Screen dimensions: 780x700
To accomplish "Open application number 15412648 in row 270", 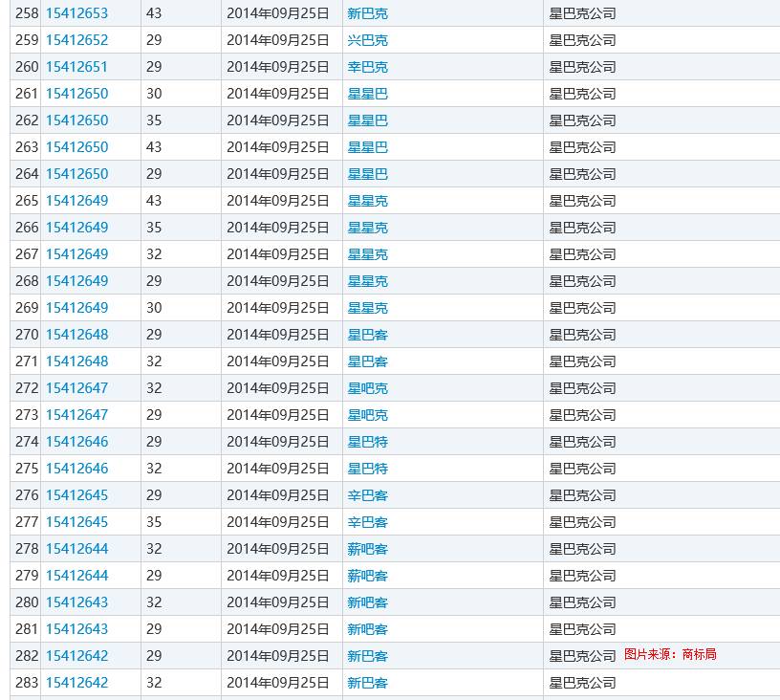I will click(x=76, y=335).
